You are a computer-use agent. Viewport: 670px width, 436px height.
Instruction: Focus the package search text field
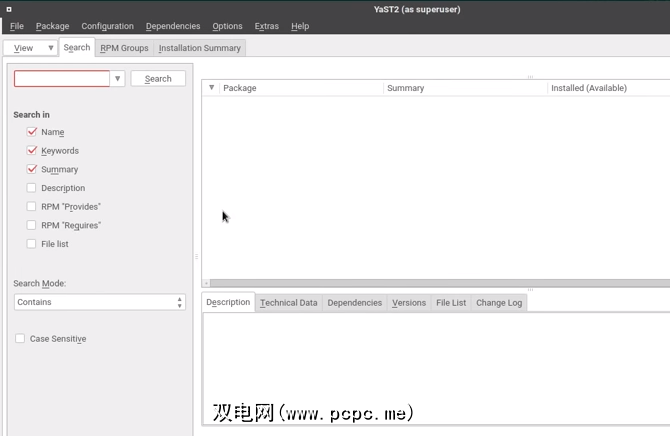pos(62,79)
